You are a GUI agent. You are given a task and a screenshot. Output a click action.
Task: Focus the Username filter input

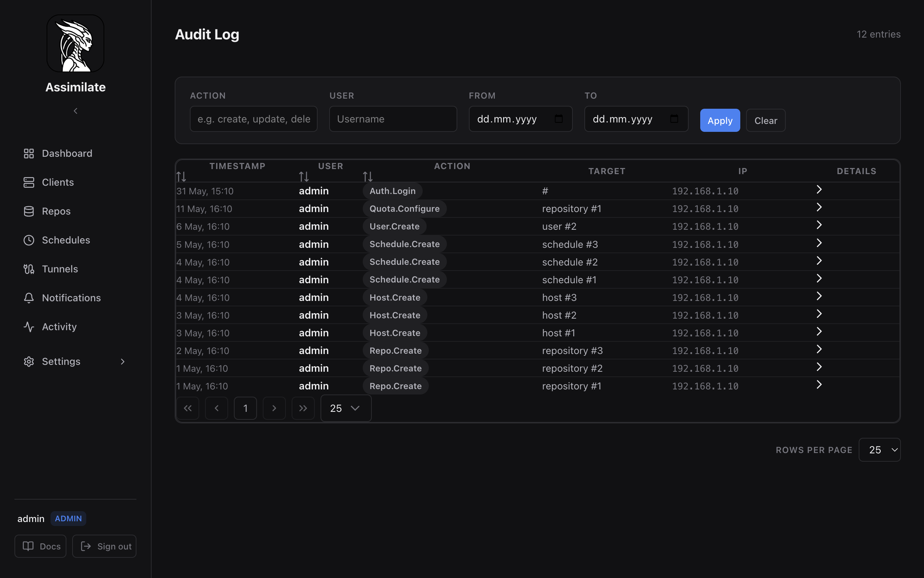click(393, 119)
